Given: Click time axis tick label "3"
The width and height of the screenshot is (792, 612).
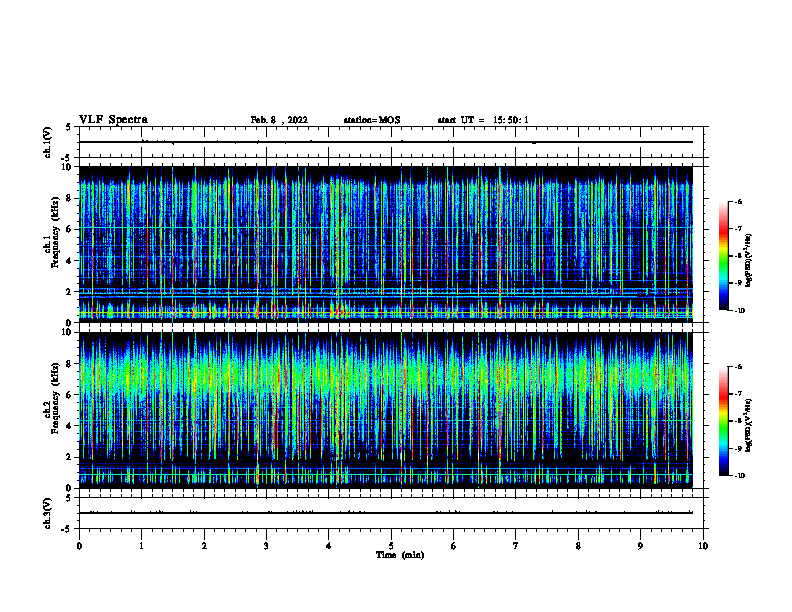Looking at the screenshot, I should tap(266, 546).
